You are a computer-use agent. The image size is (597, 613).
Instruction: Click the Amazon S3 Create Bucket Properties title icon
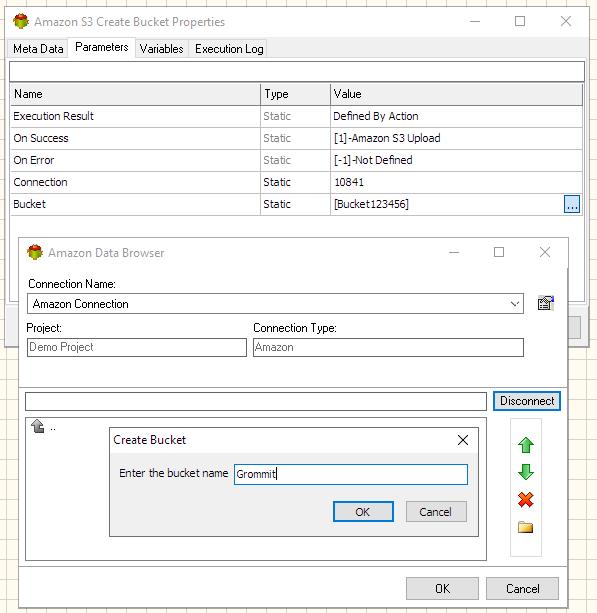pos(21,21)
